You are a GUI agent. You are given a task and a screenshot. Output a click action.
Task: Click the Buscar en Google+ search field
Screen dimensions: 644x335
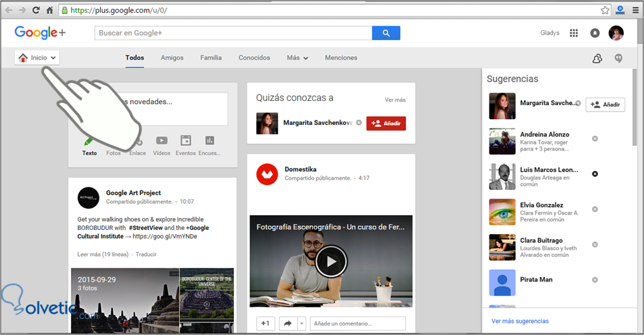point(233,33)
